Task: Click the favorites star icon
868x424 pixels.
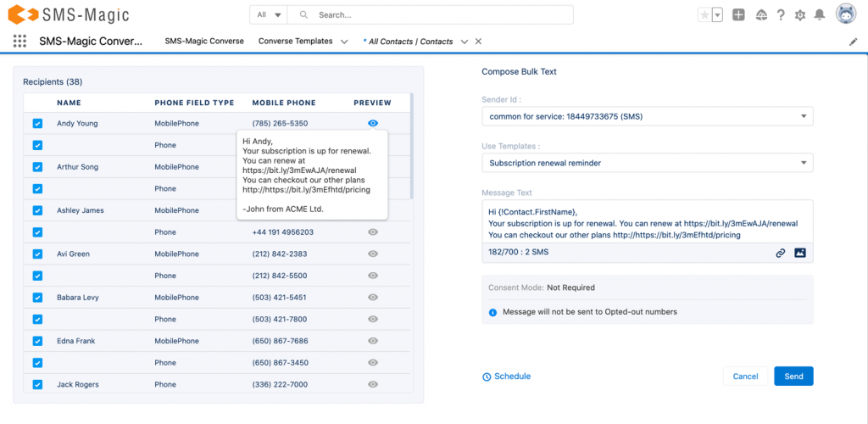Action: (x=704, y=15)
